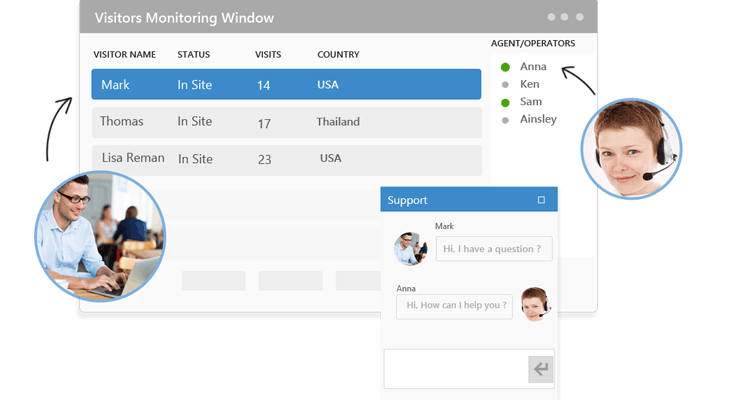Choose agent Ken from operators list
The image size is (733, 400).
530,85
